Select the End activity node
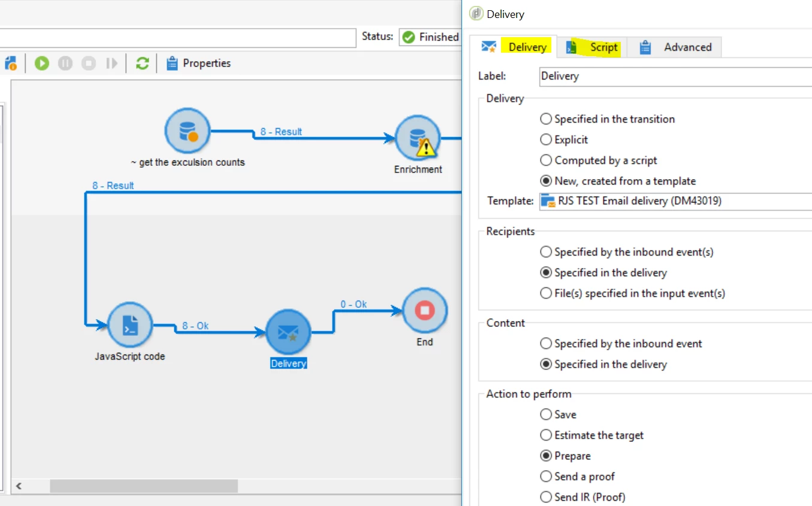Viewport: 812px width, 506px height. (425, 311)
